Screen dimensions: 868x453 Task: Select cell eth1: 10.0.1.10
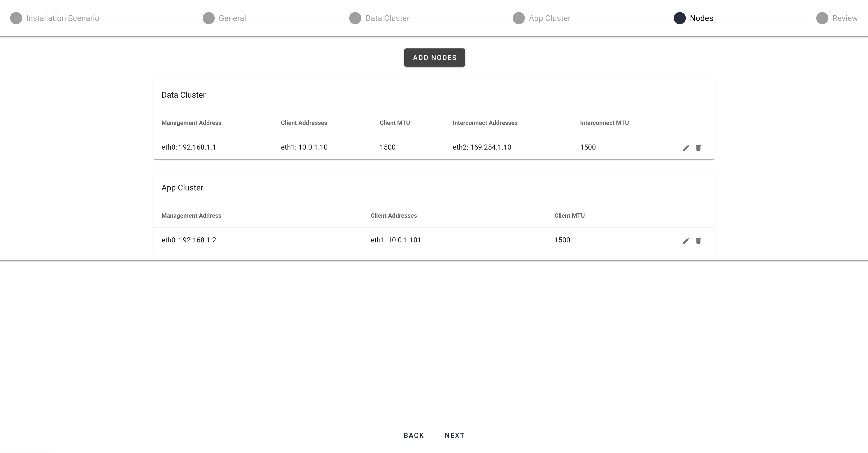coord(304,147)
